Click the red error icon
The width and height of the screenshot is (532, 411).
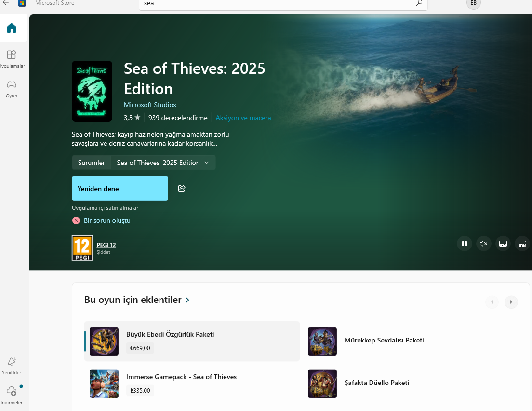[76, 221]
